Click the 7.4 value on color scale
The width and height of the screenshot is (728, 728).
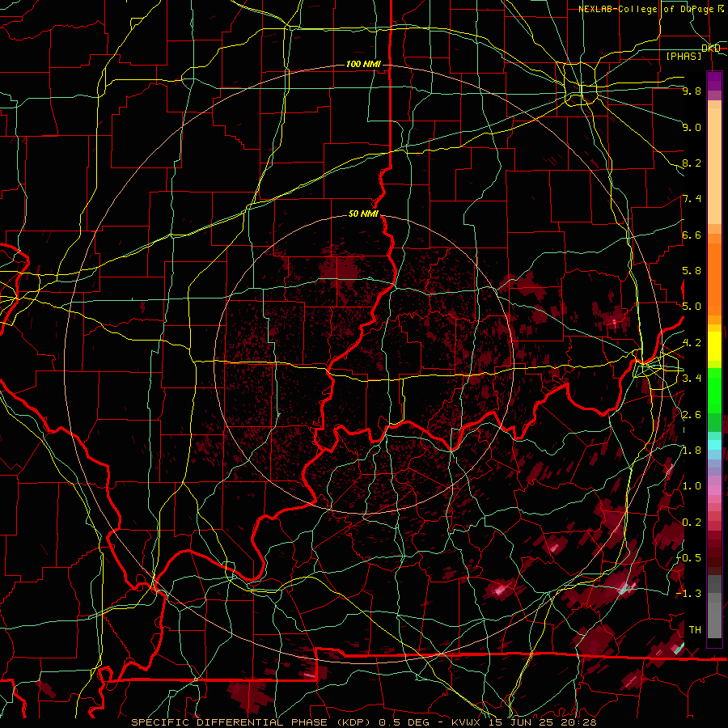(692, 199)
